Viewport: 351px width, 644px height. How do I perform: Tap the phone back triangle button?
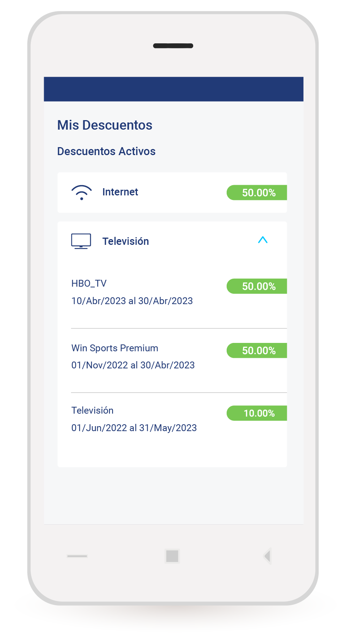click(x=267, y=556)
